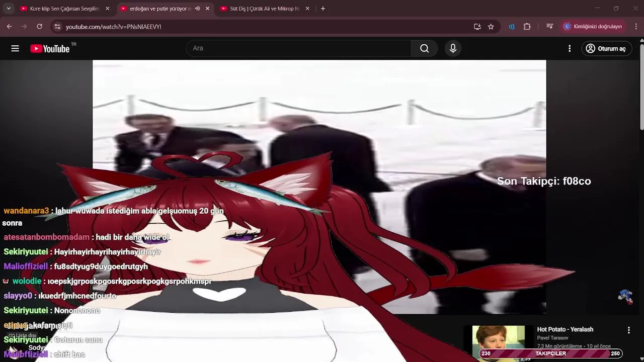Reload the YouTube page
Image resolution: width=644 pixels, height=362 pixels.
tap(39, 27)
